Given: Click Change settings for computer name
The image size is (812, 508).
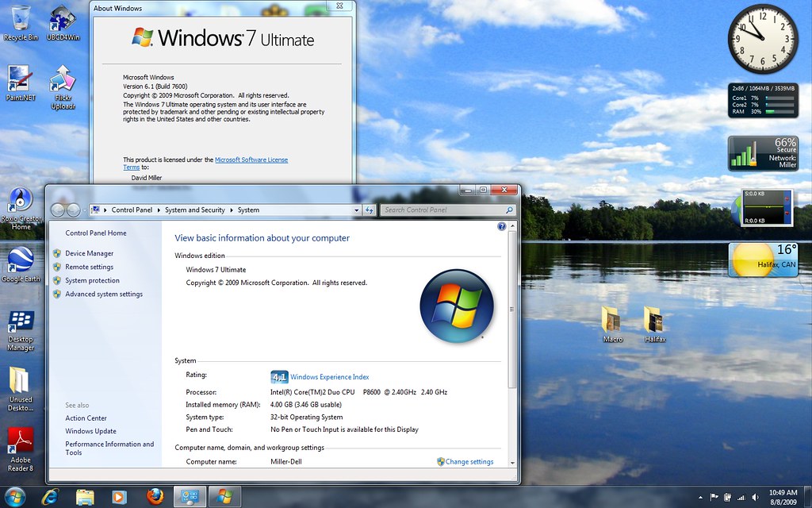Looking at the screenshot, I should [467, 461].
